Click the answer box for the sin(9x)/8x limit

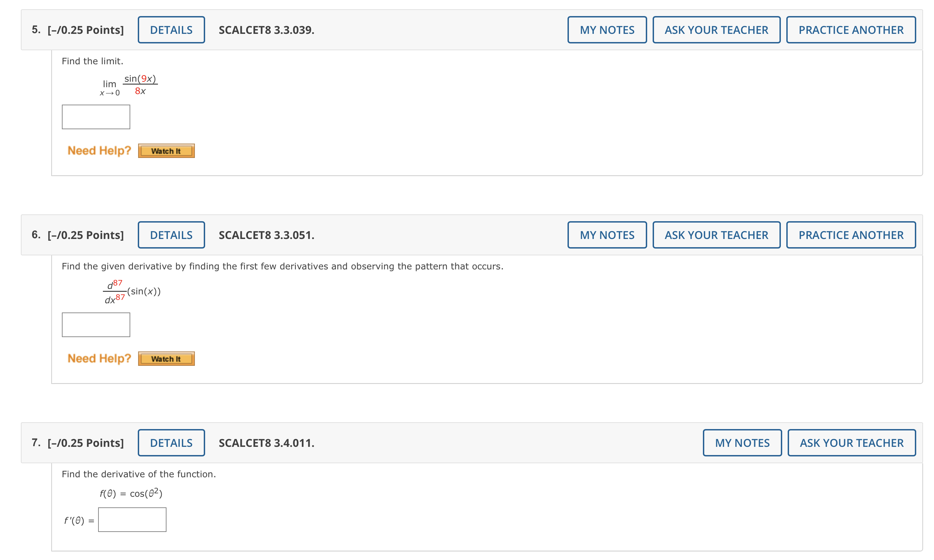96,117
